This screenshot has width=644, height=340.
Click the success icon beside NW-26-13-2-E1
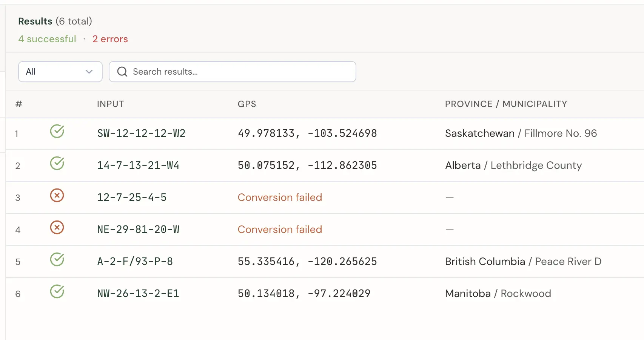(x=57, y=292)
